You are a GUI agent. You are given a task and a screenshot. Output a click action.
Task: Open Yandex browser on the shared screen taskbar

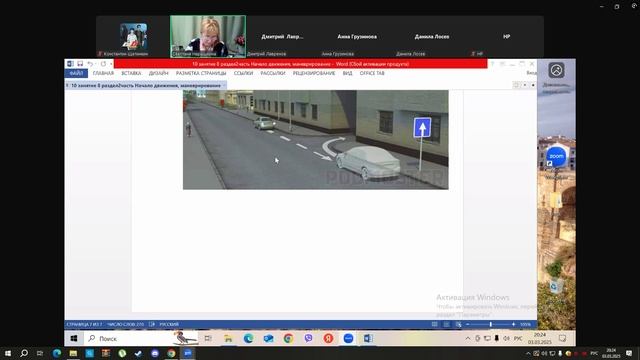click(328, 338)
